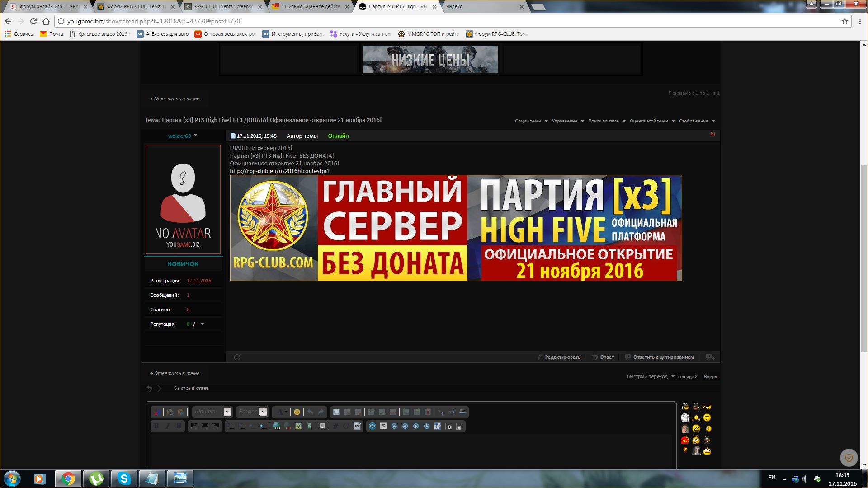Expand the Оценка этой темы menu
Screen dimensions: 868x488
tap(652, 121)
